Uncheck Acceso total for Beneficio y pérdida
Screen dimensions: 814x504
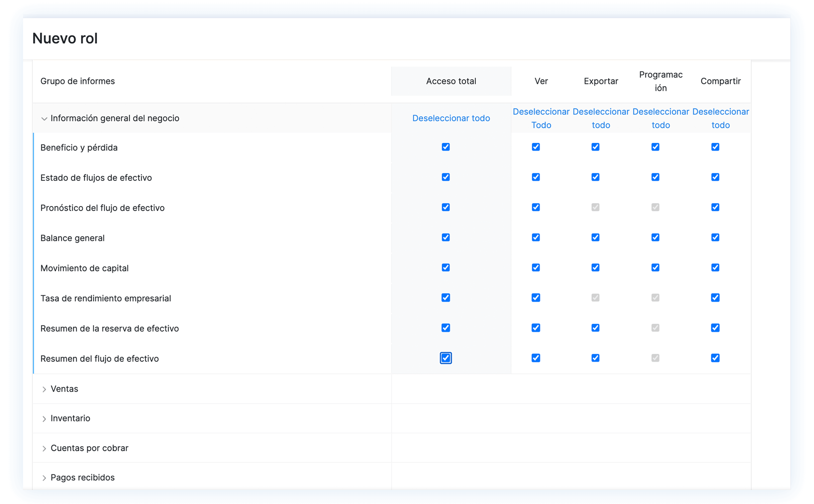coord(445,147)
